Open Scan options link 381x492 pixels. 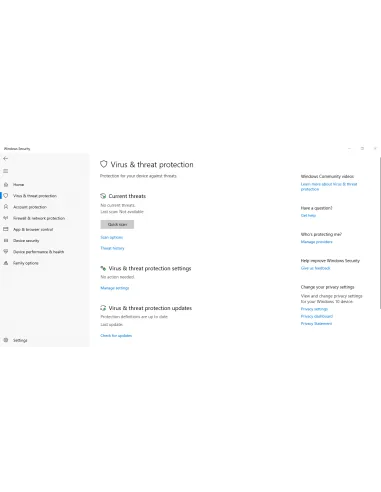click(112, 237)
